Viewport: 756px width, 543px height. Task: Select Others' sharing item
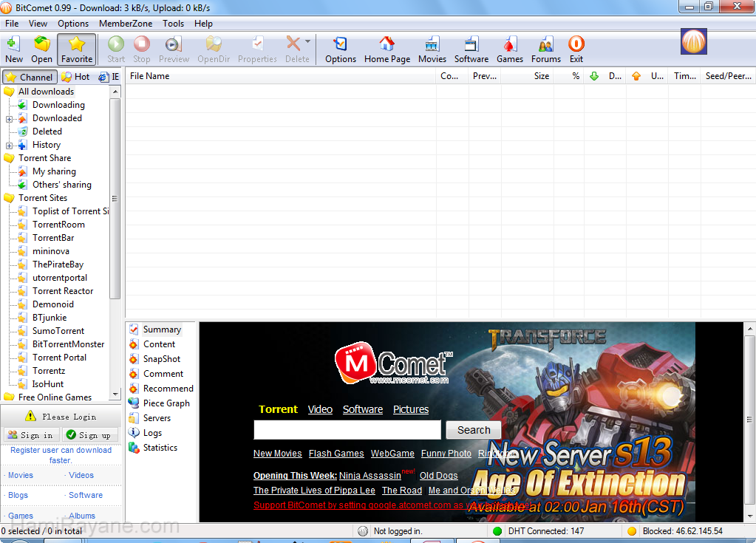click(x=62, y=185)
